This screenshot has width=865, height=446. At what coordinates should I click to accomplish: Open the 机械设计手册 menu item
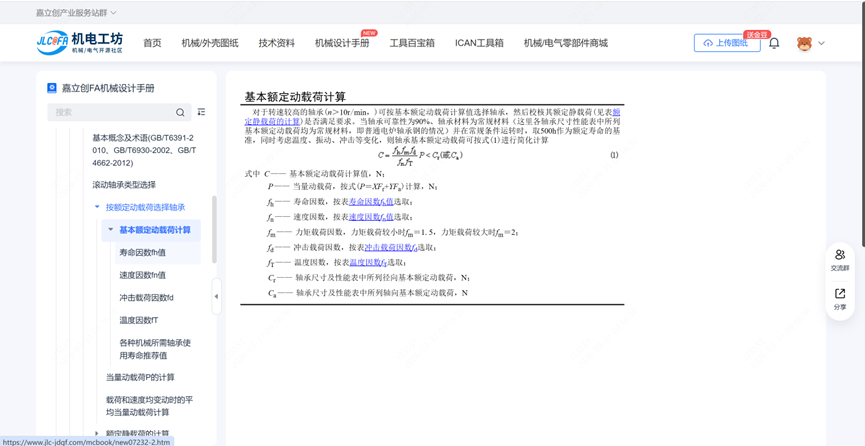pos(342,43)
